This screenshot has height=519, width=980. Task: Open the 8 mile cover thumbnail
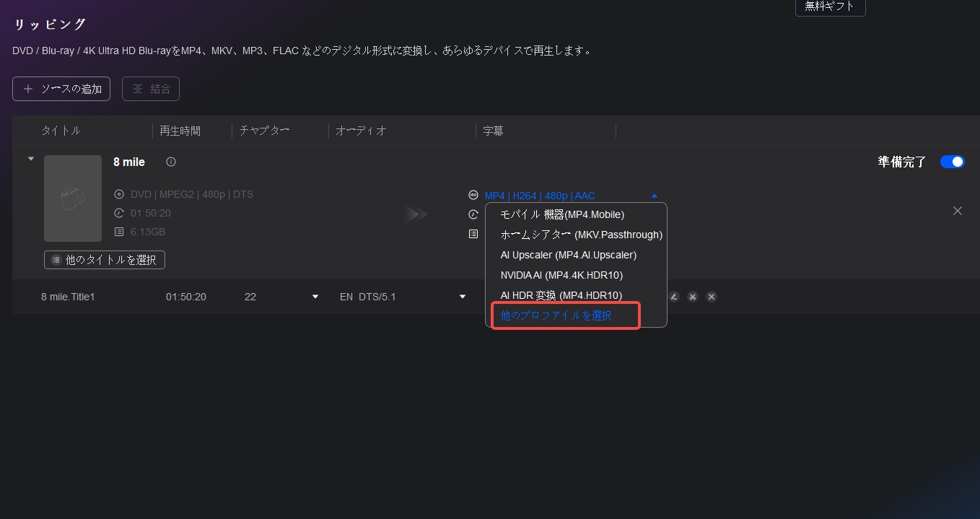[73, 199]
